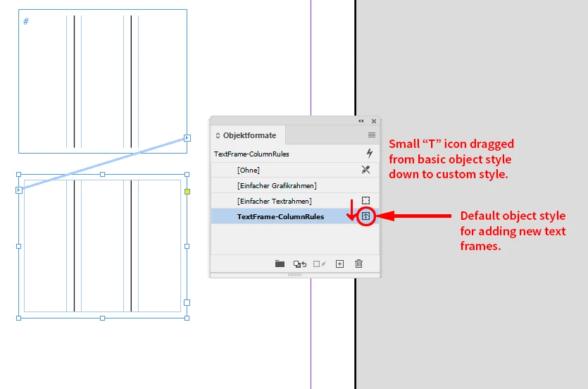
Task: Close the Objektformate panel
Action: pyautogui.click(x=374, y=121)
